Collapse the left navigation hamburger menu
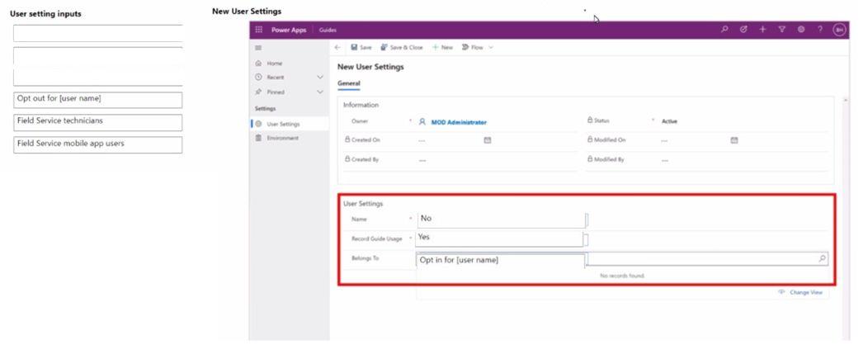The width and height of the screenshot is (868, 359). pos(258,48)
